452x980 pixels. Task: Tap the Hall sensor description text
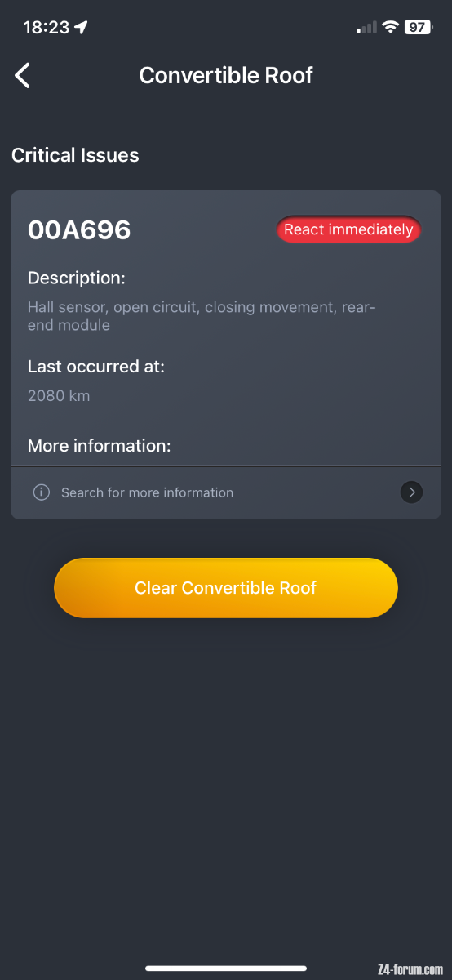(202, 316)
